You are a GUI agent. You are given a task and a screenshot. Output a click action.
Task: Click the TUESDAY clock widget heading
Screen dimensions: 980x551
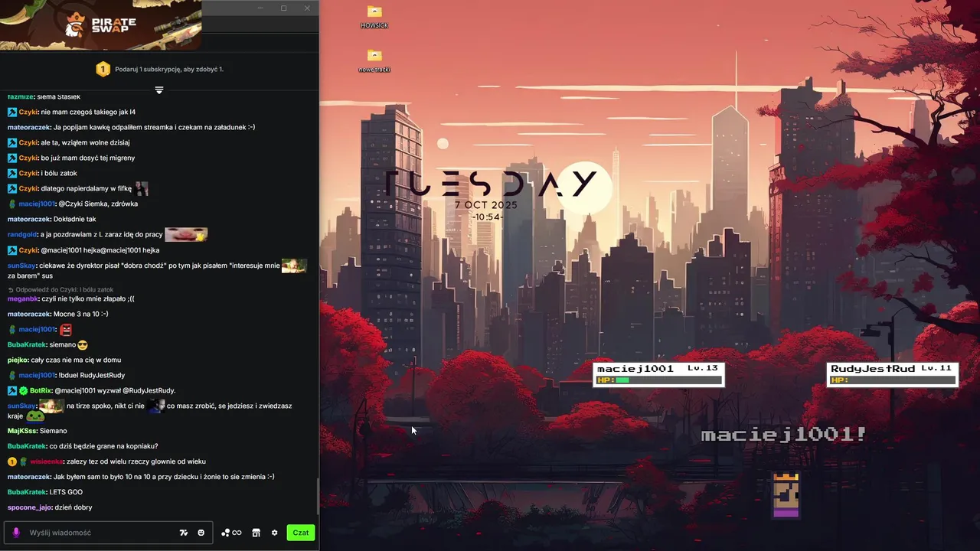pyautogui.click(x=490, y=184)
